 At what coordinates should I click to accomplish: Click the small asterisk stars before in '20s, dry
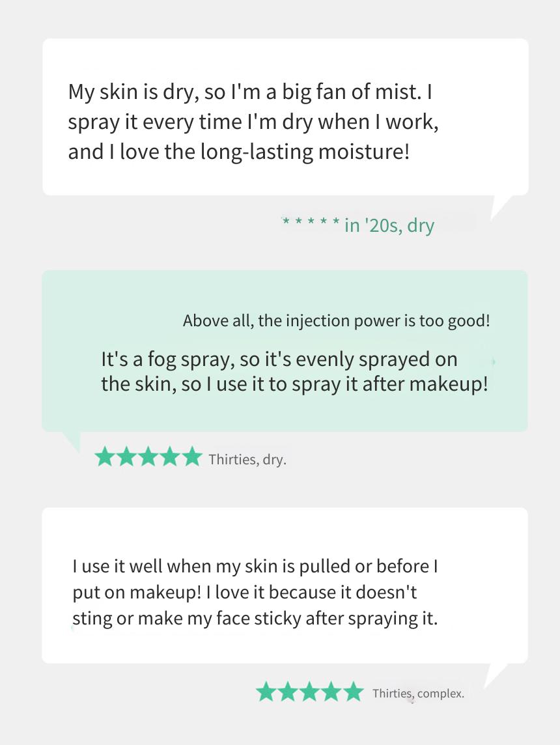pos(311,221)
